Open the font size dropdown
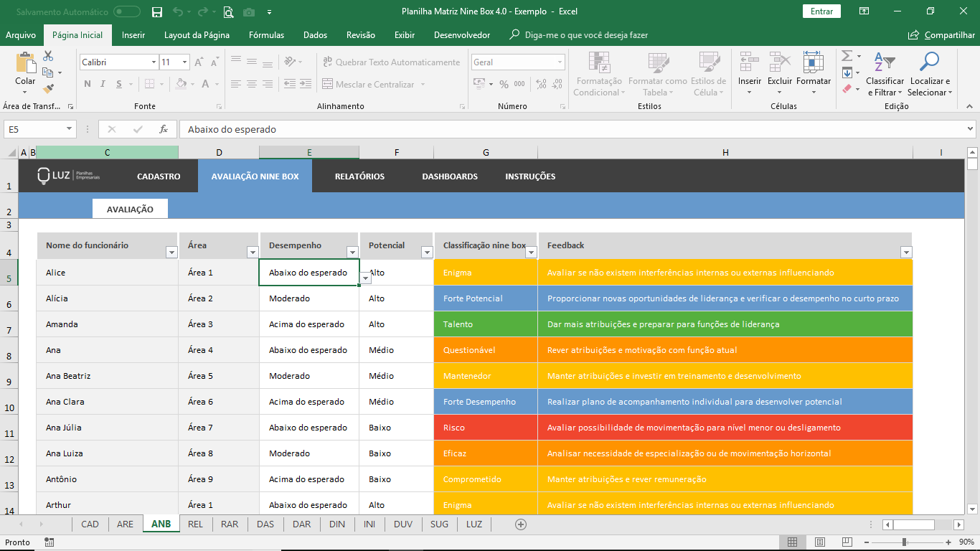The image size is (980, 551). [184, 62]
